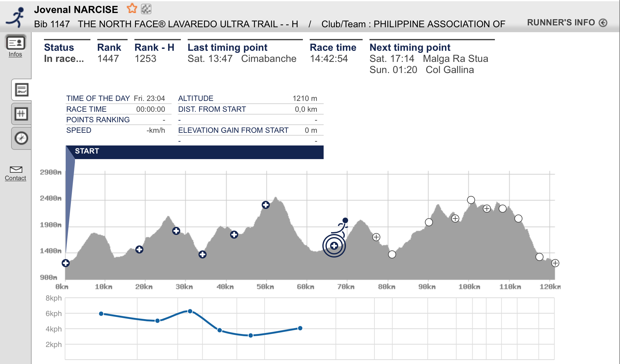This screenshot has width=620, height=364.
Task: Click the finish checkpoint marker at 120km
Action: coord(555,263)
